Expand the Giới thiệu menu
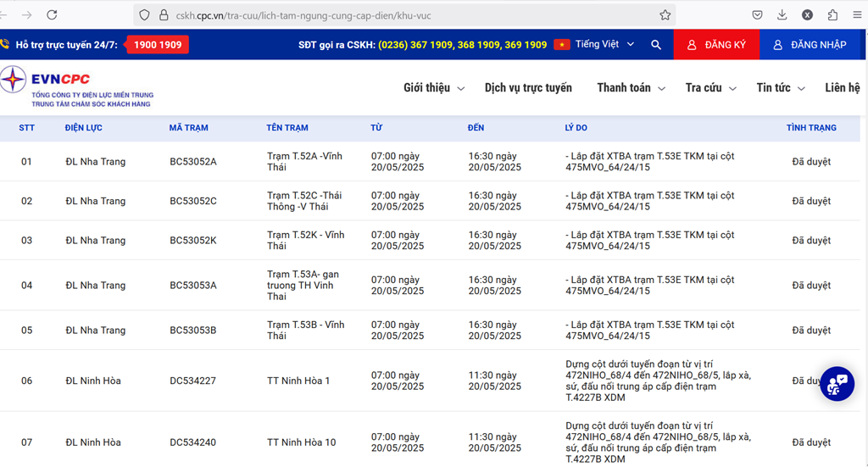 (x=434, y=88)
